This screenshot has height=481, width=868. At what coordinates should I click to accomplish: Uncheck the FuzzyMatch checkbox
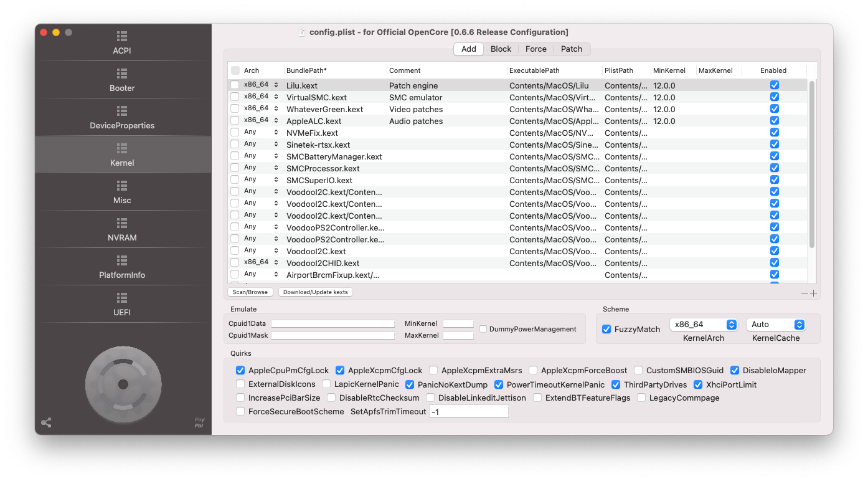[x=606, y=329]
